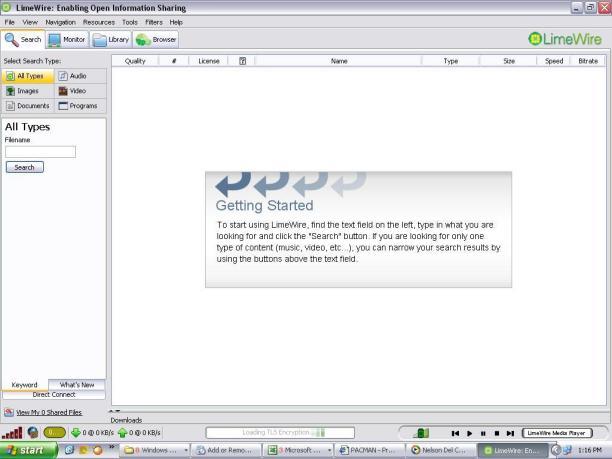Select Programs search type
The width and height of the screenshot is (612, 459).
[80, 106]
